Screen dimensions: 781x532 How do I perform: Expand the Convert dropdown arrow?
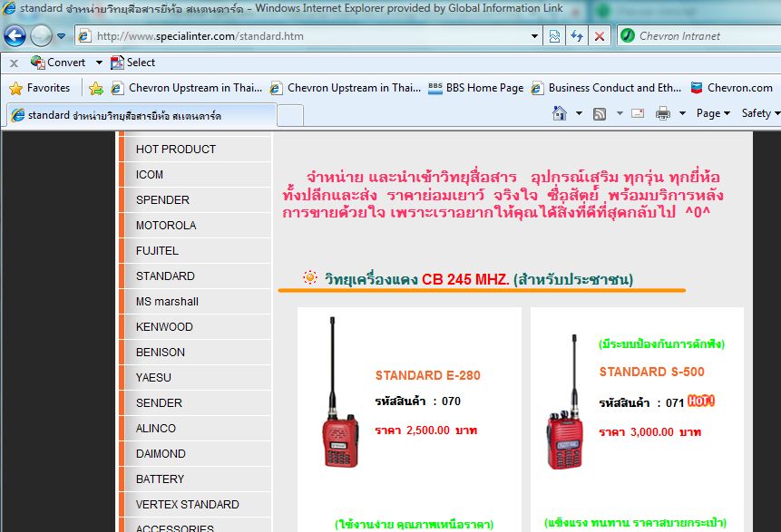tap(99, 63)
